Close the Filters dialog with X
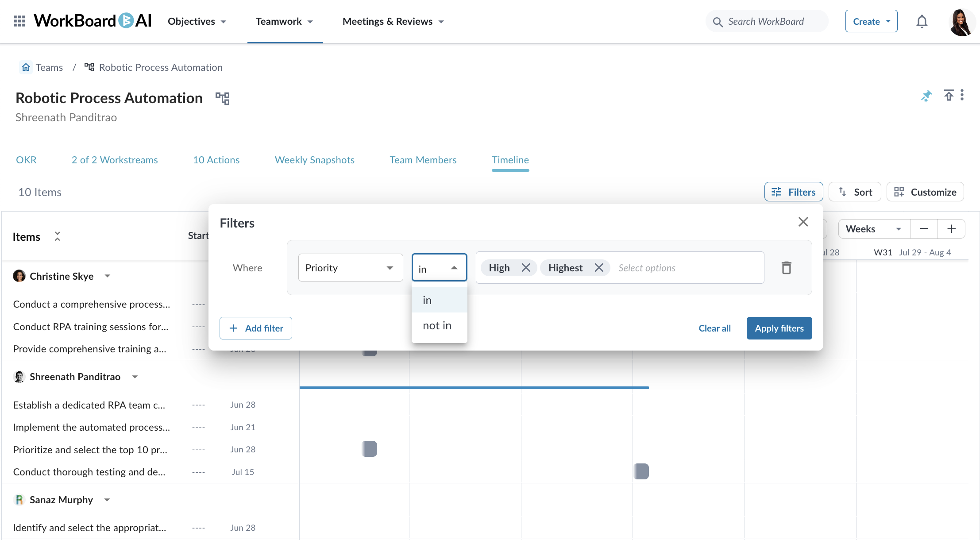 803,222
